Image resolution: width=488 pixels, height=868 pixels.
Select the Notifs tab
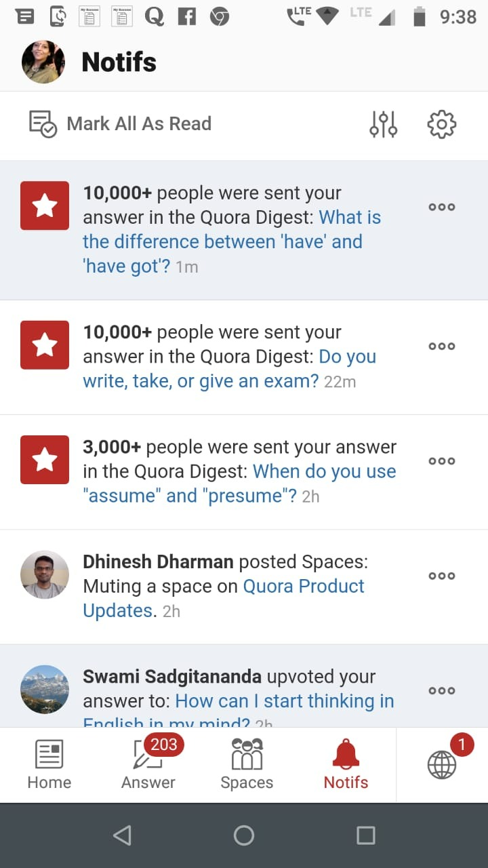coord(346,765)
